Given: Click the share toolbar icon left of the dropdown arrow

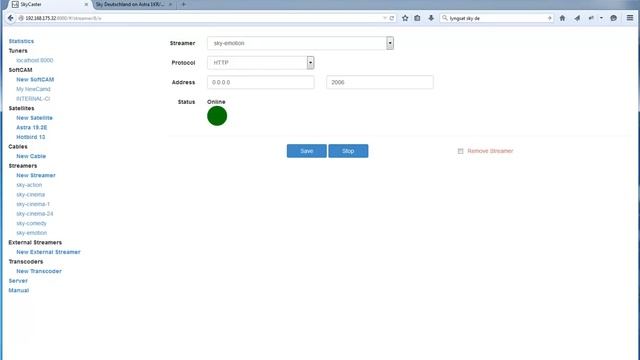Looking at the screenshot, I should click(x=591, y=18).
